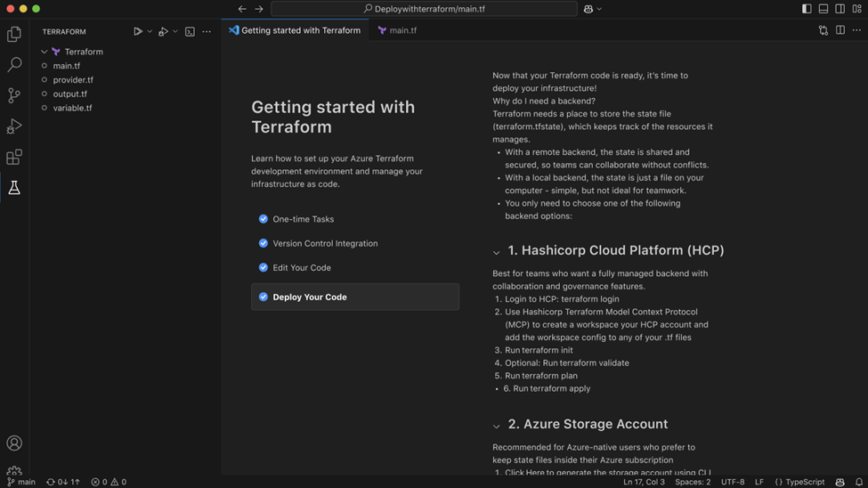Split the editor to the right
Viewport: 868px width, 488px height.
click(x=840, y=30)
